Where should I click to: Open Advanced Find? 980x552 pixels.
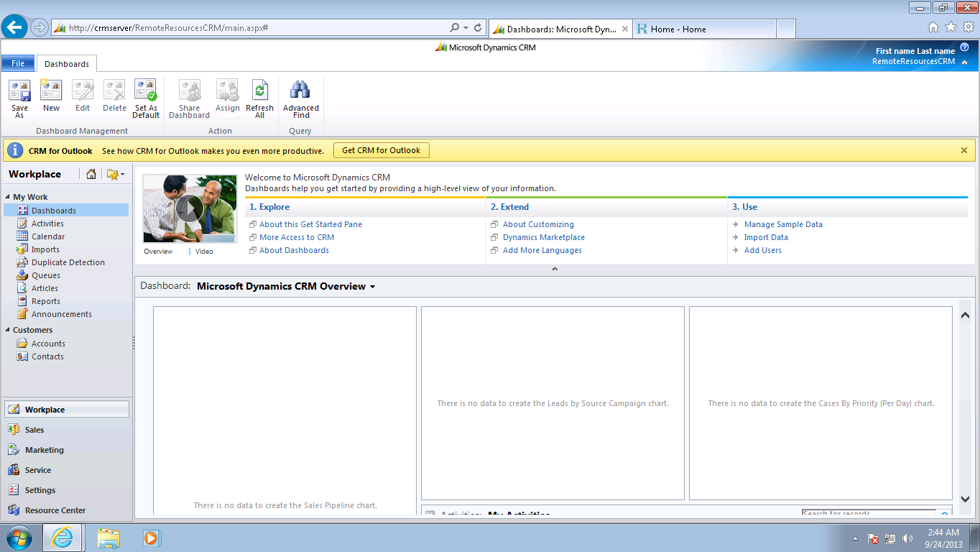click(300, 97)
